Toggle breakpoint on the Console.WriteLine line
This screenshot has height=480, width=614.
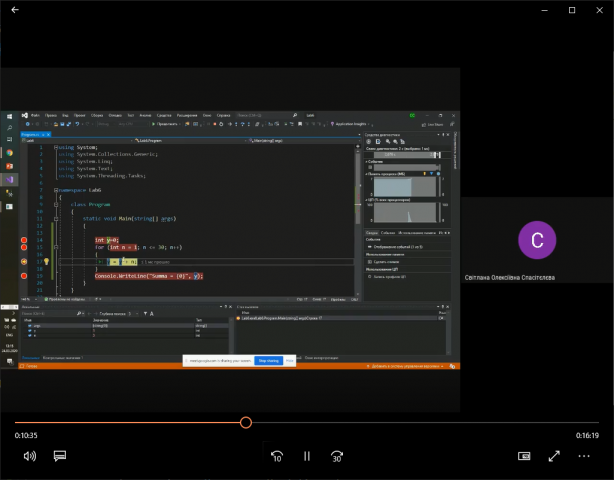[x=24, y=274]
